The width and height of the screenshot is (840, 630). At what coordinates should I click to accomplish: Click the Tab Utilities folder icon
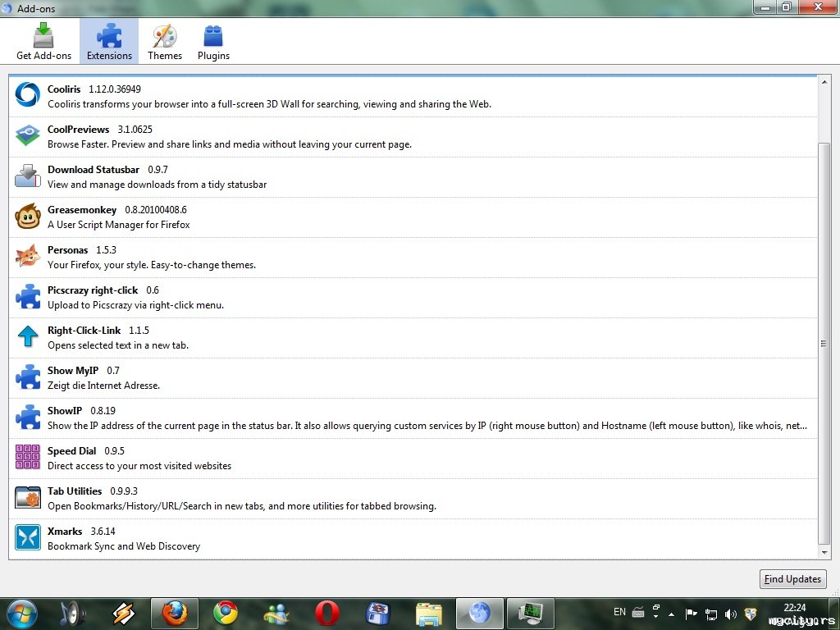pos(28,497)
